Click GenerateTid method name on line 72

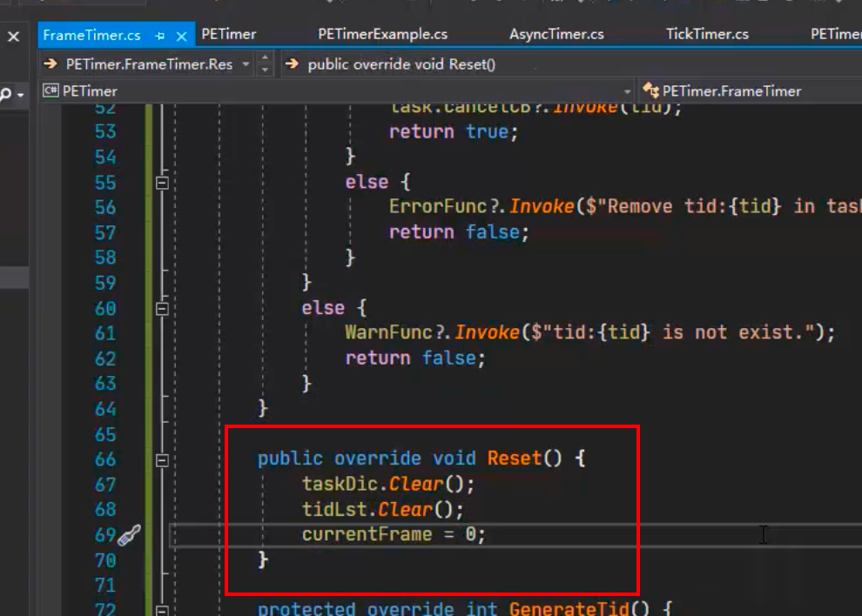click(x=569, y=608)
